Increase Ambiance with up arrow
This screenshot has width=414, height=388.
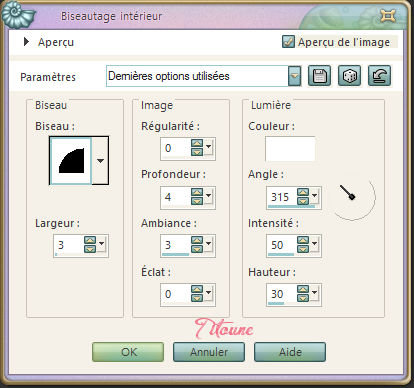197,240
